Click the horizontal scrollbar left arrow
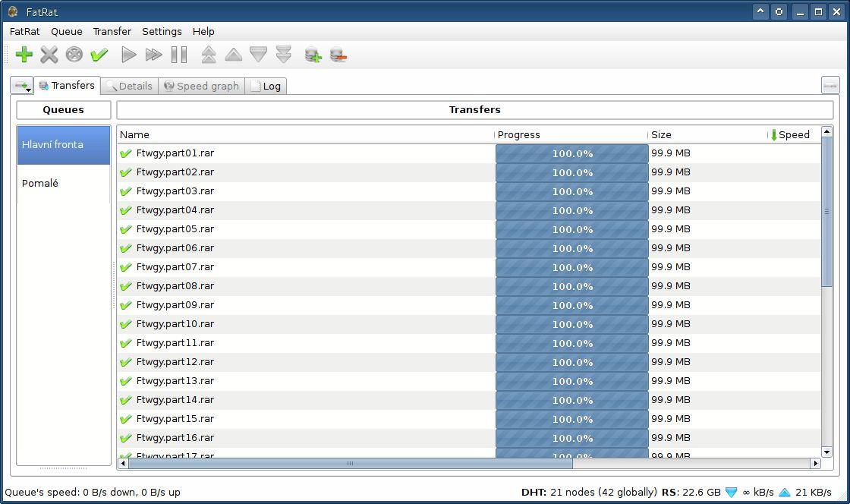 pyautogui.click(x=123, y=463)
